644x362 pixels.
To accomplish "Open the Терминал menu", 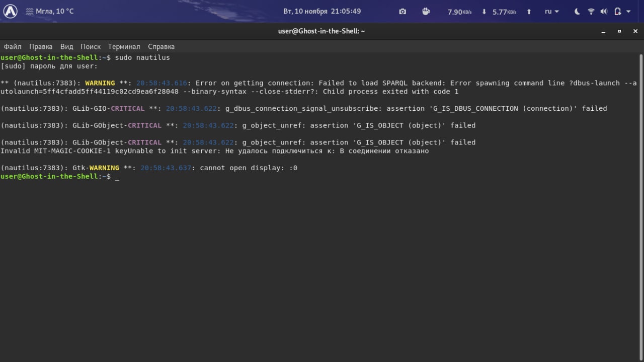I will click(124, 46).
